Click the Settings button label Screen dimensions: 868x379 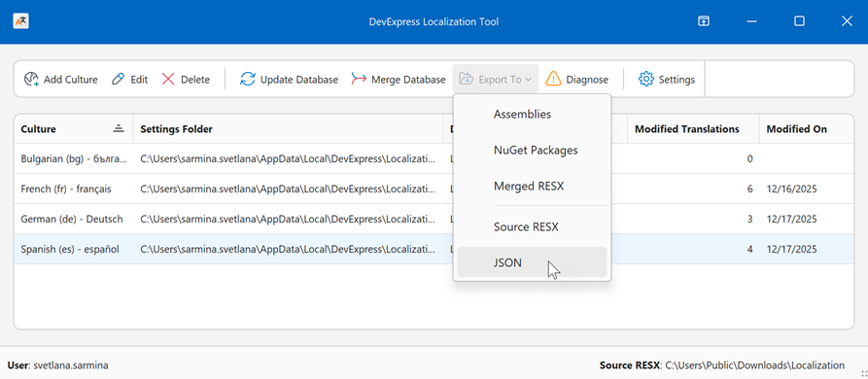click(x=677, y=80)
